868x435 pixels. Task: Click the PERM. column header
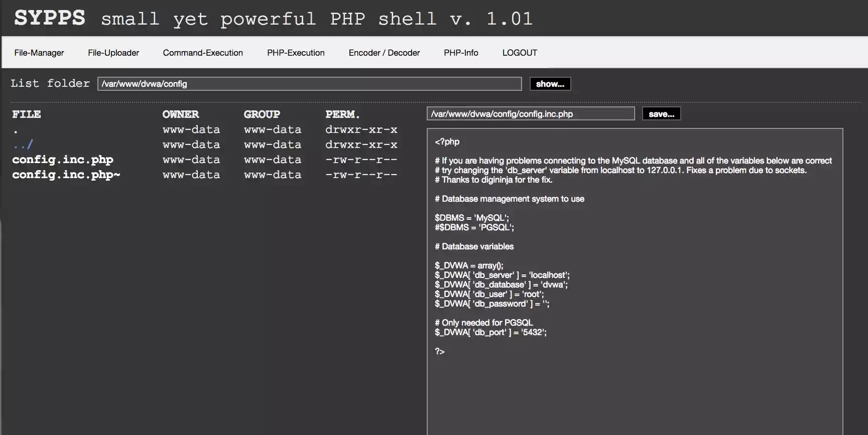(342, 114)
